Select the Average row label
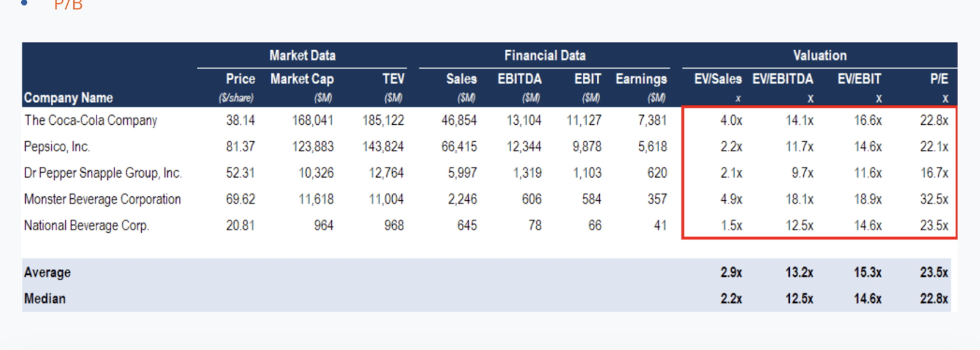Screen dimensions: 980x350 (47, 272)
